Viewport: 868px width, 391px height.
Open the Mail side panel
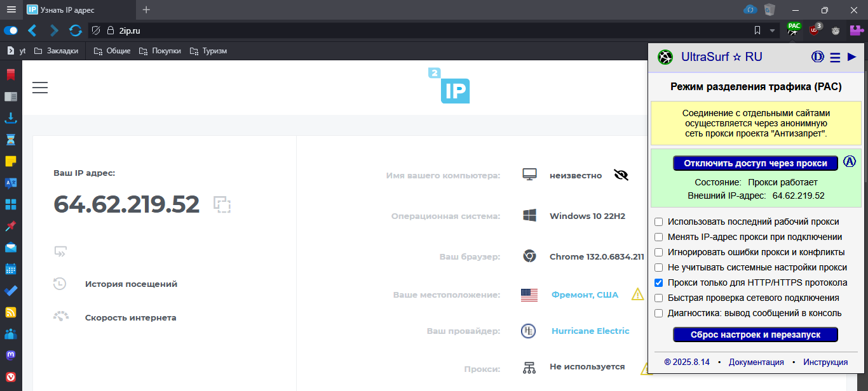click(11, 248)
